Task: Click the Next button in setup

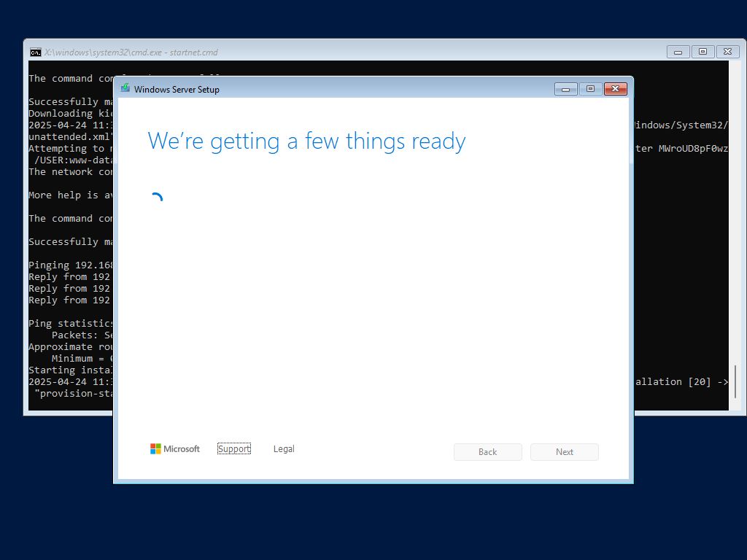Action: (565, 452)
